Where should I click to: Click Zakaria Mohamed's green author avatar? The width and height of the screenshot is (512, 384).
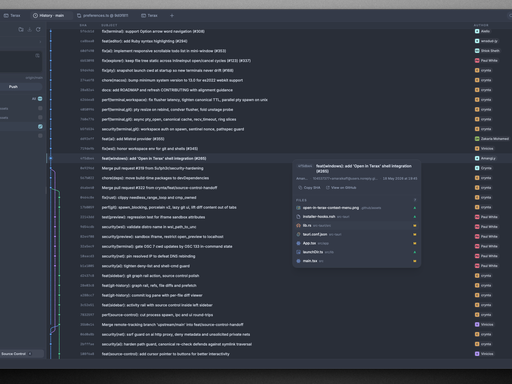click(x=477, y=139)
